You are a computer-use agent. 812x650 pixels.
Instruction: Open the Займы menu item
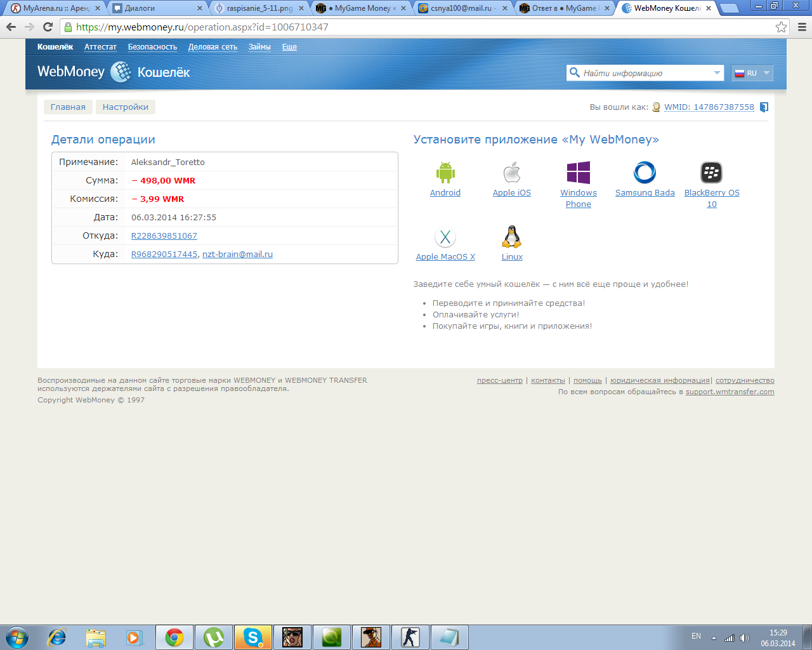tap(259, 47)
